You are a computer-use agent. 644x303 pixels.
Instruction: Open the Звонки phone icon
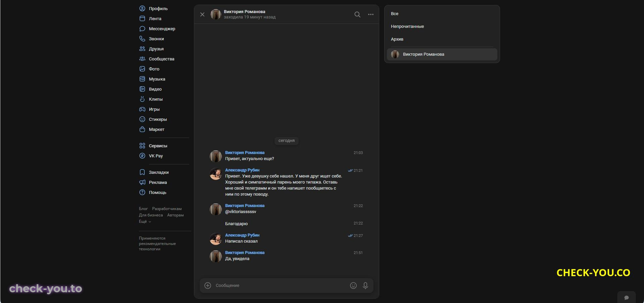coord(142,39)
